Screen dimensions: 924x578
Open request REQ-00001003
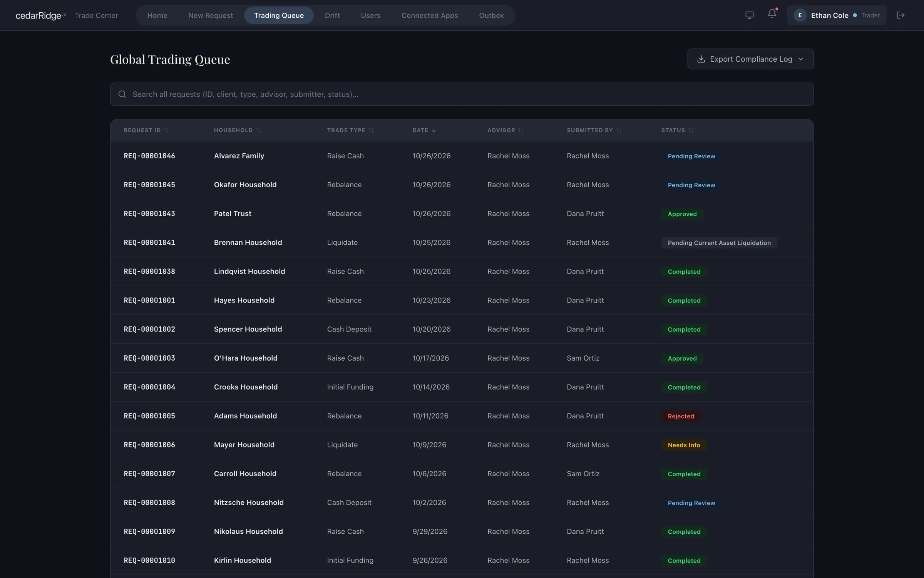[x=149, y=358]
